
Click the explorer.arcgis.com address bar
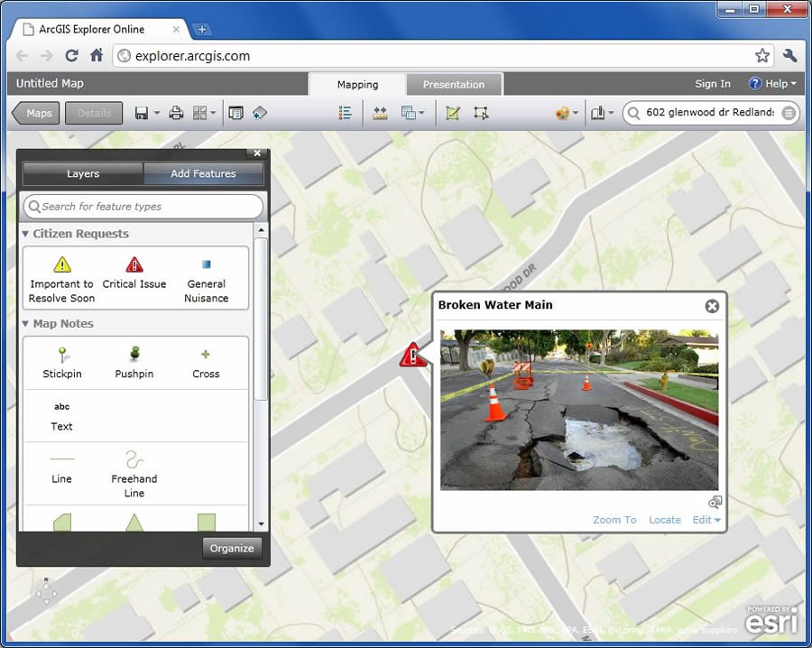[443, 56]
